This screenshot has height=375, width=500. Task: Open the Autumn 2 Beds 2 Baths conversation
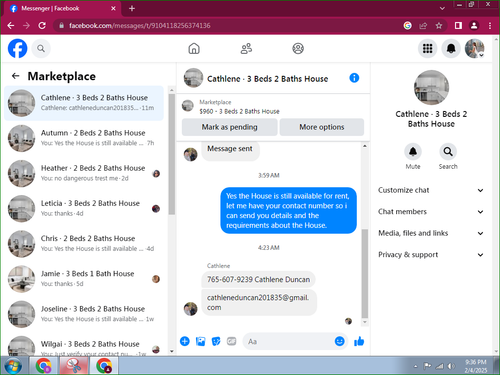(84, 138)
